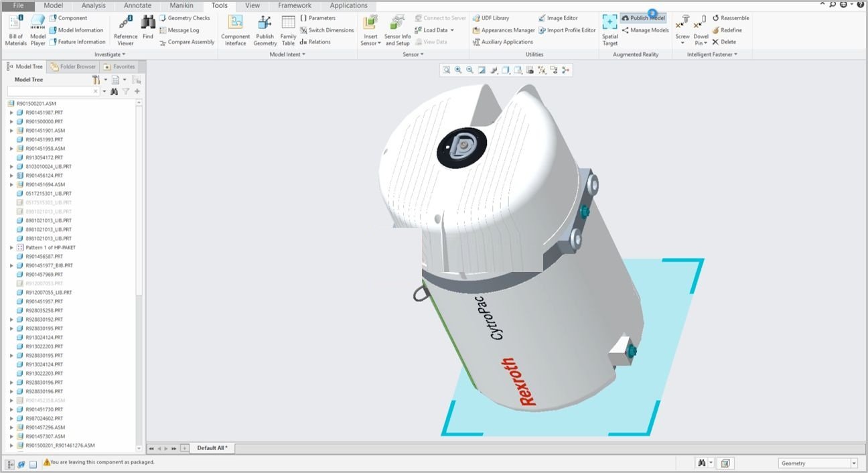
Task: Open Sensor Info and Setup
Action: point(397,30)
